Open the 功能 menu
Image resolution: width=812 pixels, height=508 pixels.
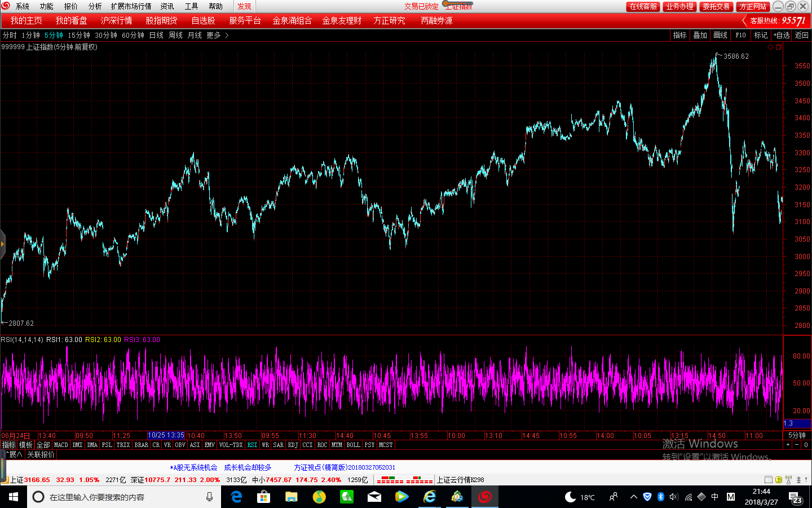[46, 6]
